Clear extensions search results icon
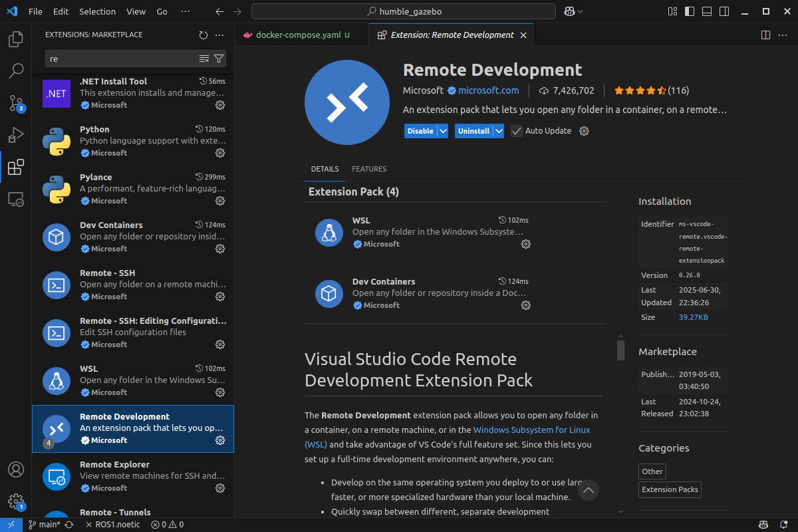 (204, 59)
